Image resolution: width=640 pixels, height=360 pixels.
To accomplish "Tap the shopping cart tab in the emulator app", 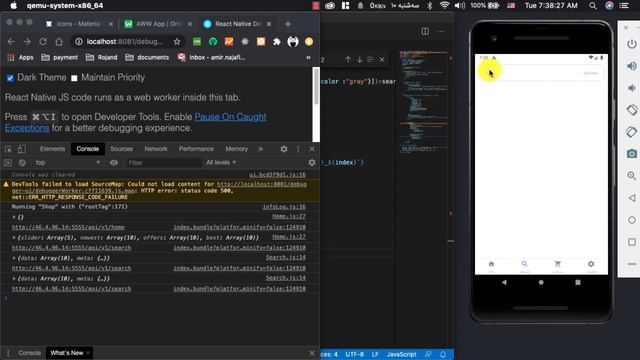I will coord(558,266).
